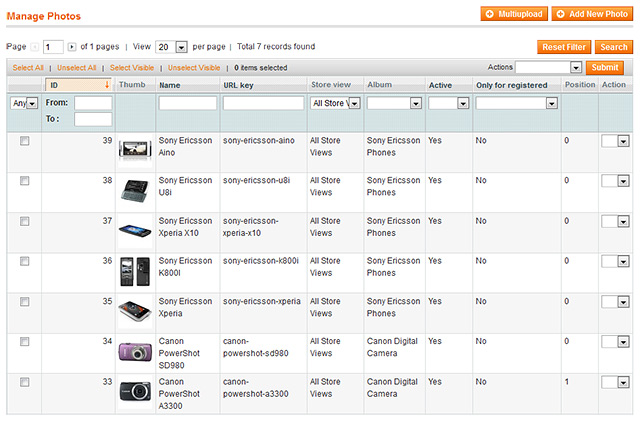Check the box for ID 39 row
The image size is (640, 421).
pos(24,141)
